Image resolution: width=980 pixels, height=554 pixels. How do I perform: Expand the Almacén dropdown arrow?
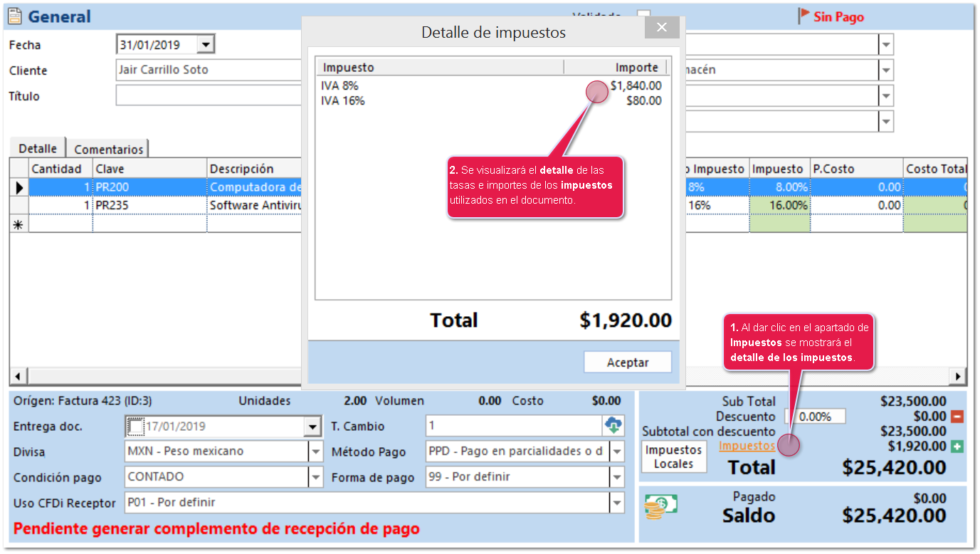coord(886,70)
